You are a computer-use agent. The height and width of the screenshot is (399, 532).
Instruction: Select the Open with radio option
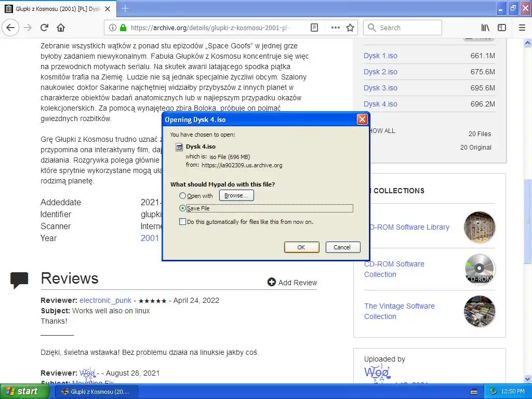click(182, 196)
